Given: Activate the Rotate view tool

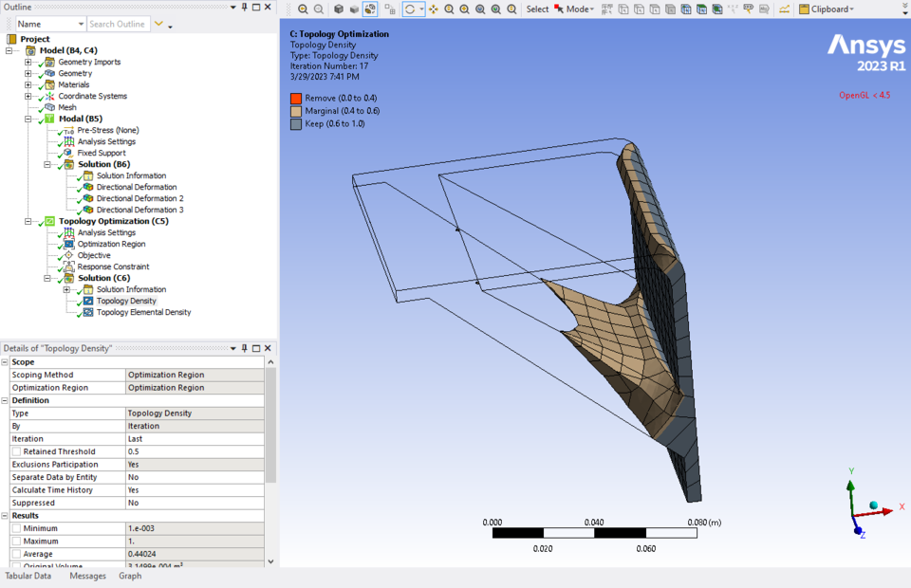Looking at the screenshot, I should [x=410, y=9].
